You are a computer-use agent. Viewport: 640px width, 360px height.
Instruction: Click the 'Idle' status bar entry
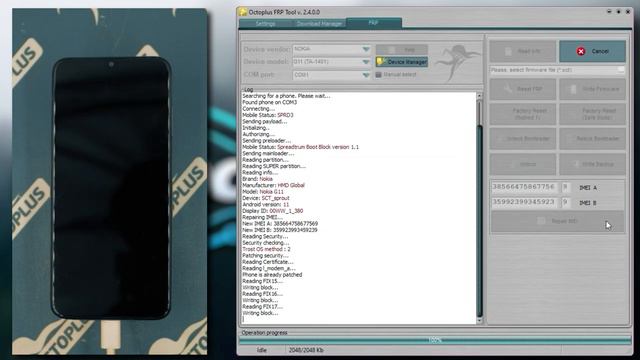click(261, 350)
